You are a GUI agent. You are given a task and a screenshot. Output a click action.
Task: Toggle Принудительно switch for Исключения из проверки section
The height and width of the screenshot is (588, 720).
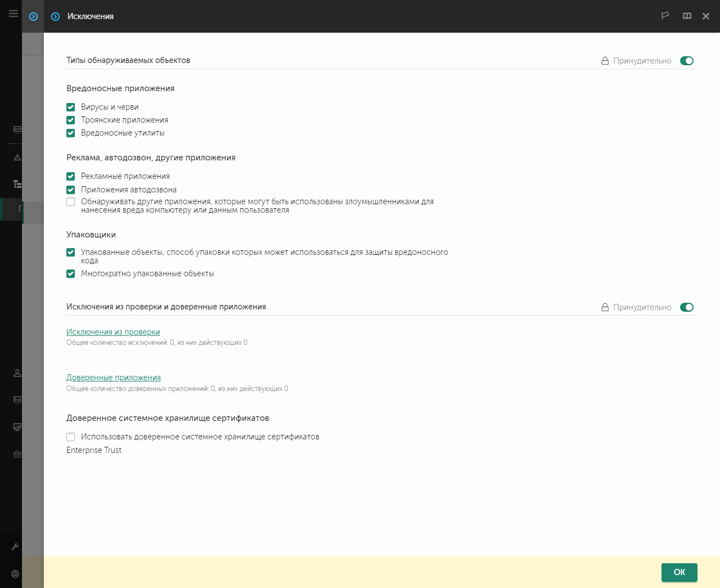coord(686,307)
